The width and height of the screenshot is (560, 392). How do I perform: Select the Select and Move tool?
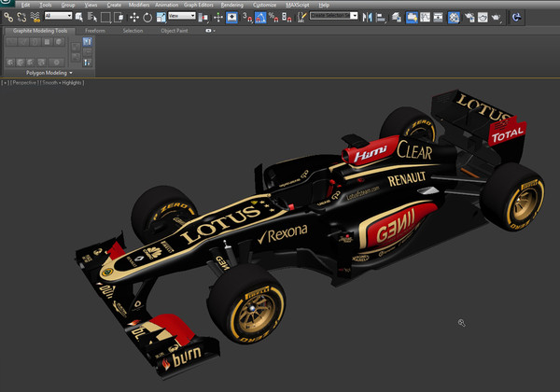[x=133, y=17]
